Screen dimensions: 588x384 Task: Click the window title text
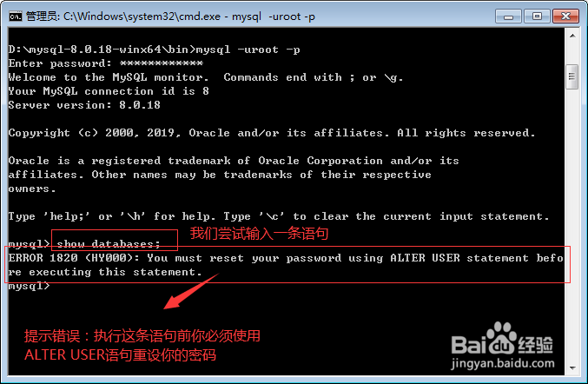coord(170,17)
